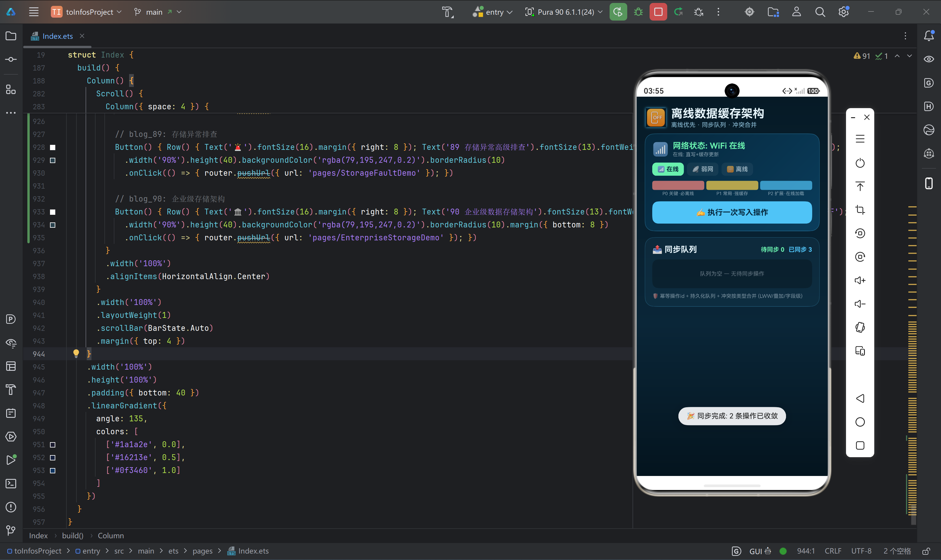This screenshot has width=941, height=560.
Task: Open the Notifications bell icon
Action: [929, 36]
